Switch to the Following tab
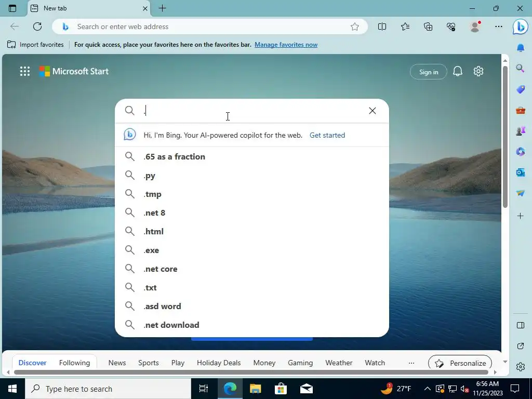 [74, 363]
